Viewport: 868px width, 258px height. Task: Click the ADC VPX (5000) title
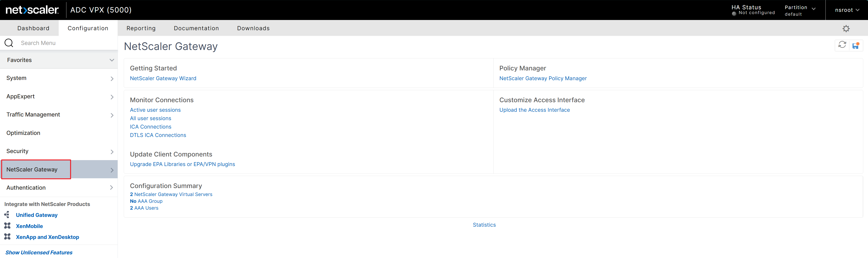101,10
